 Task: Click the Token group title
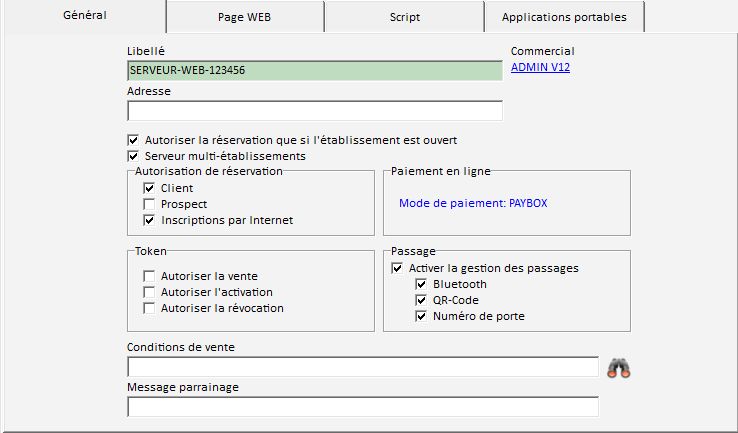coord(151,251)
